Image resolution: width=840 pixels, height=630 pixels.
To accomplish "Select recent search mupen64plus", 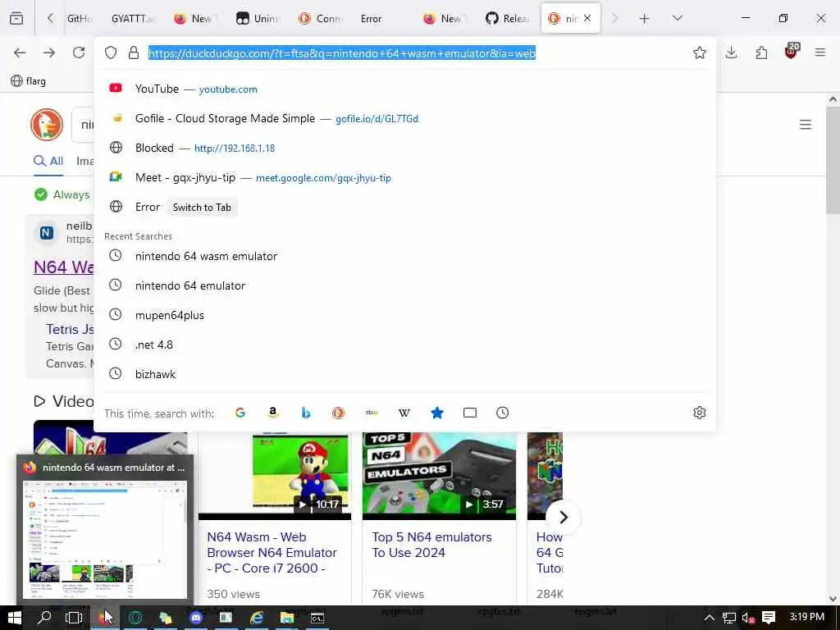I will point(404,315).
